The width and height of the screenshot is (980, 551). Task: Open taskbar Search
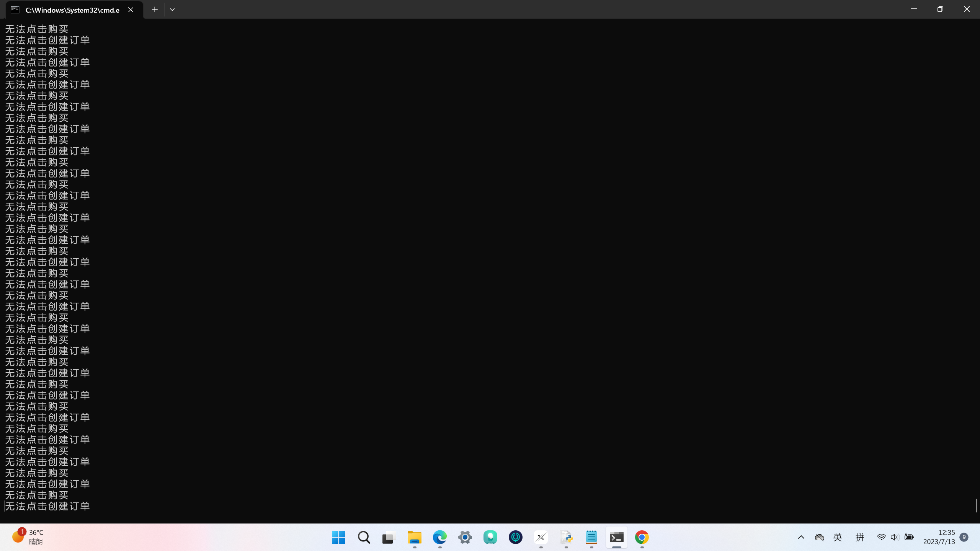pos(364,537)
